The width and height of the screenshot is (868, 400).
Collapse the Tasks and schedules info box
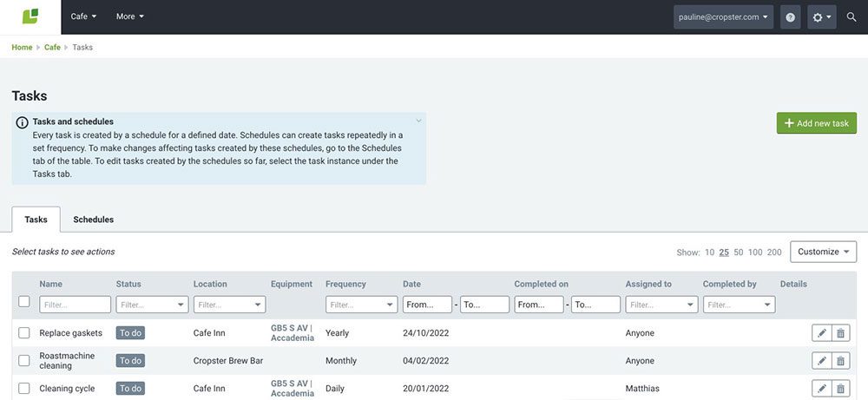[418, 121]
